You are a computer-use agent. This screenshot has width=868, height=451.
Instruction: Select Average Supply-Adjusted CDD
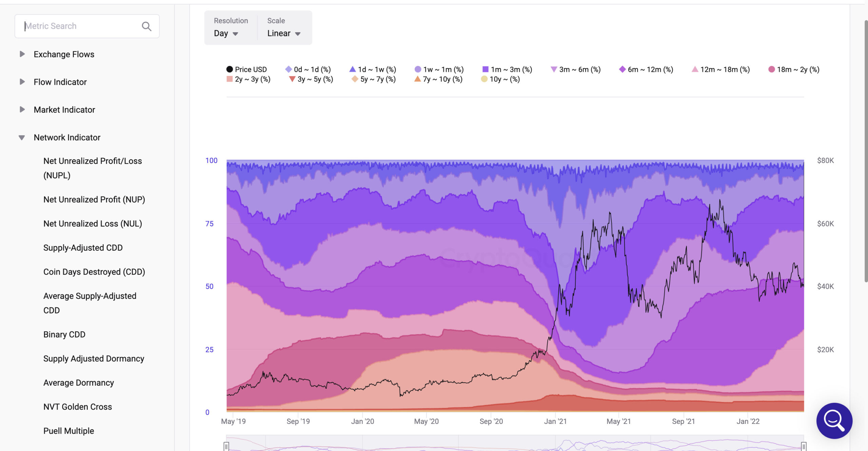pyautogui.click(x=90, y=303)
